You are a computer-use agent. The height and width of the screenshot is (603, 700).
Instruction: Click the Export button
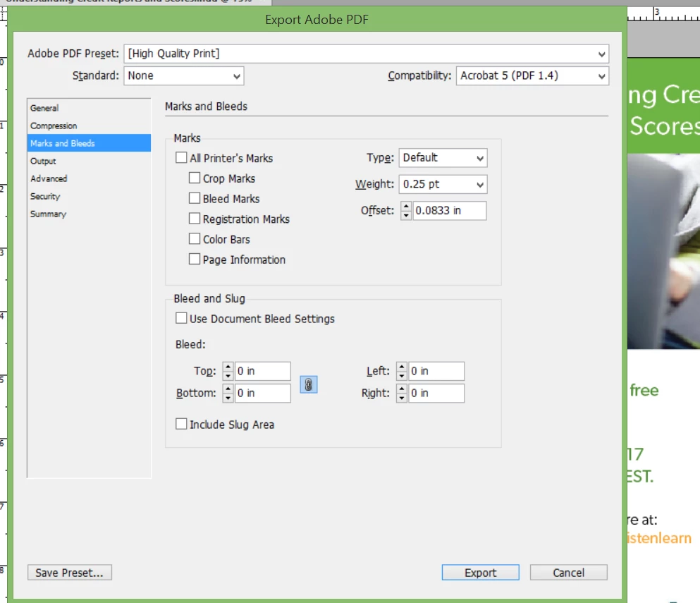click(480, 572)
